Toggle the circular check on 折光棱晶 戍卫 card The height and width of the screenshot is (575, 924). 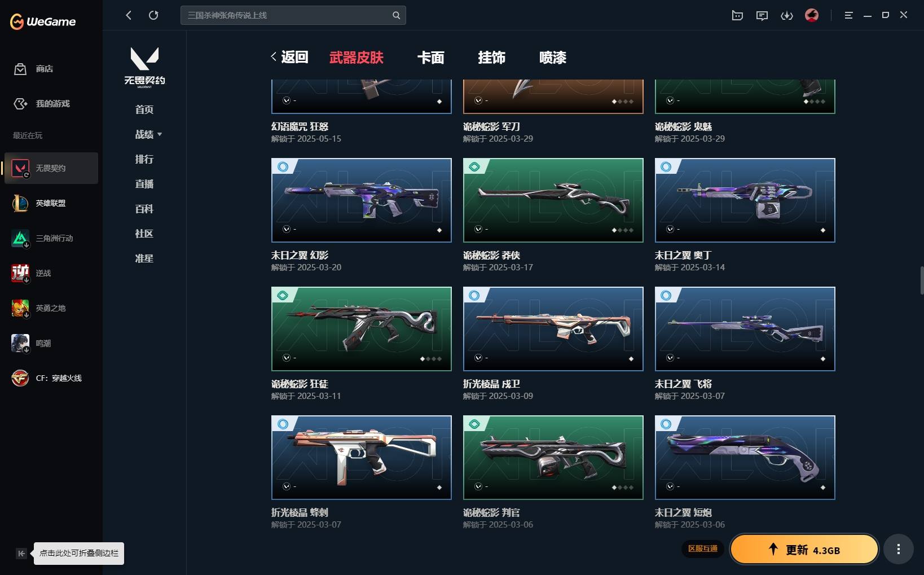tap(478, 358)
